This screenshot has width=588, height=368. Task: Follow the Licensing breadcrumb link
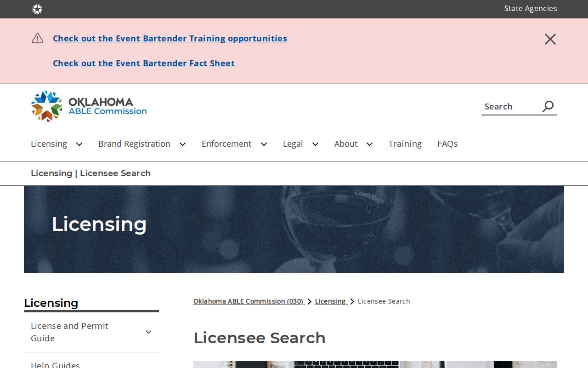coord(331,301)
